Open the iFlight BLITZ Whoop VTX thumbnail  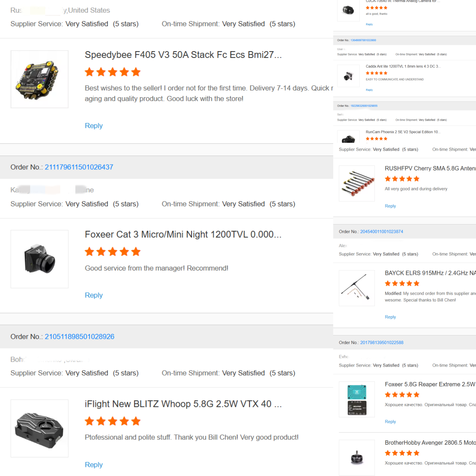[39, 428]
